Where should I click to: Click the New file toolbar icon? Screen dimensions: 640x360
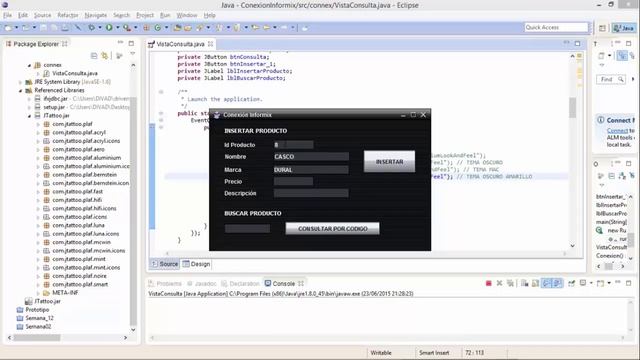coord(8,28)
